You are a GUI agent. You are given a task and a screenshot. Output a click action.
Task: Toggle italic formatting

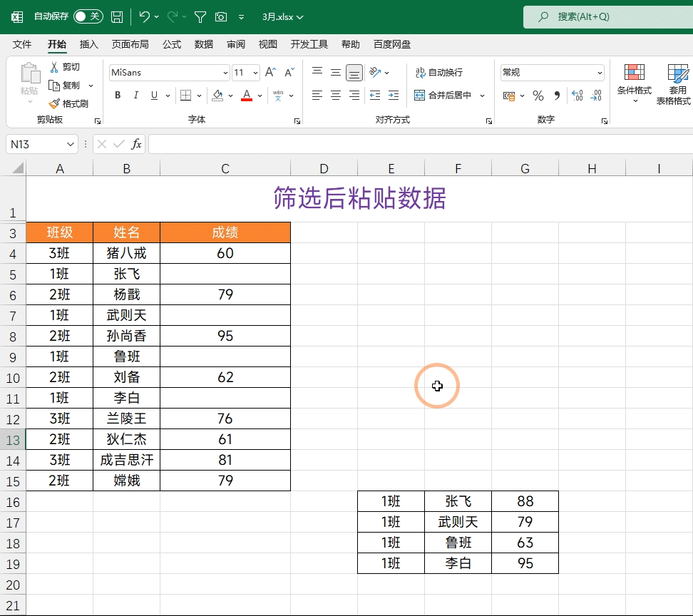pos(135,95)
